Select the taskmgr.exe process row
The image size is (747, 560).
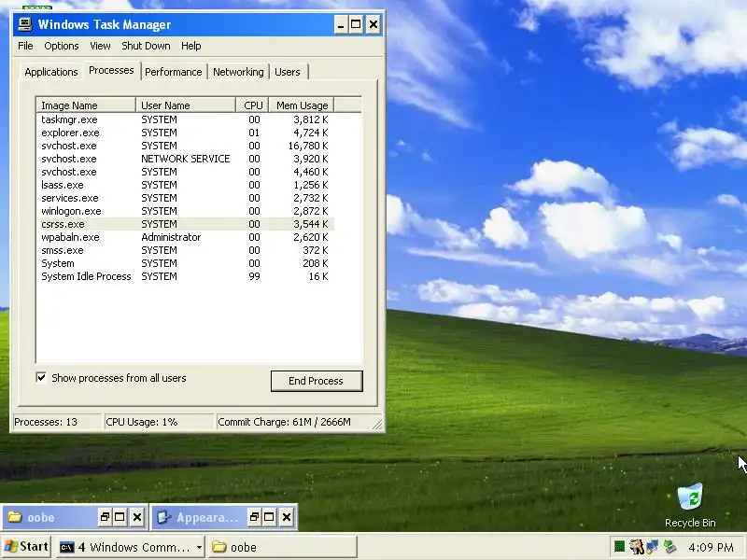[185, 119]
